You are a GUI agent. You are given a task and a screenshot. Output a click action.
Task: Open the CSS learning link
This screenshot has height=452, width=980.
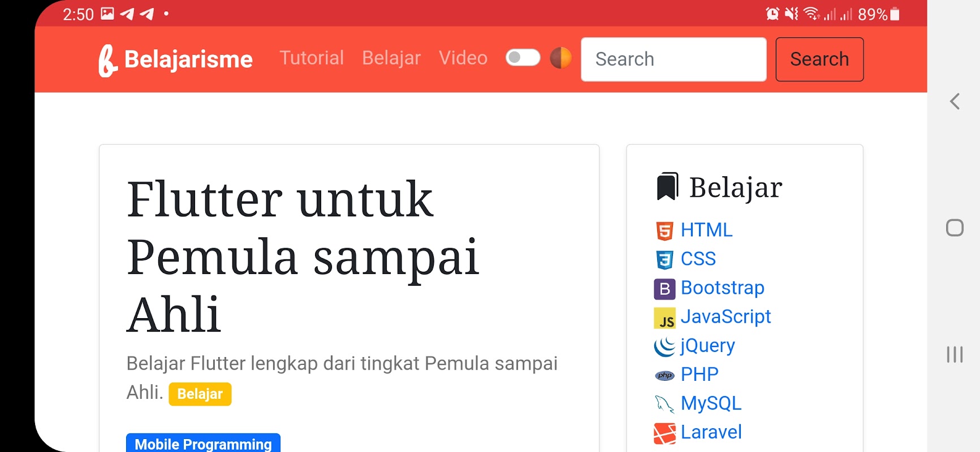click(698, 259)
